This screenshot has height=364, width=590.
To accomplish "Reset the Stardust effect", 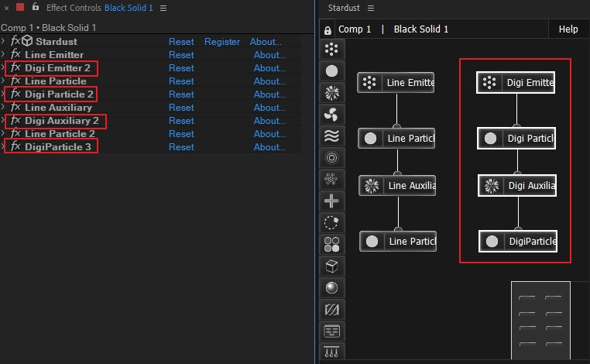I will [x=181, y=41].
